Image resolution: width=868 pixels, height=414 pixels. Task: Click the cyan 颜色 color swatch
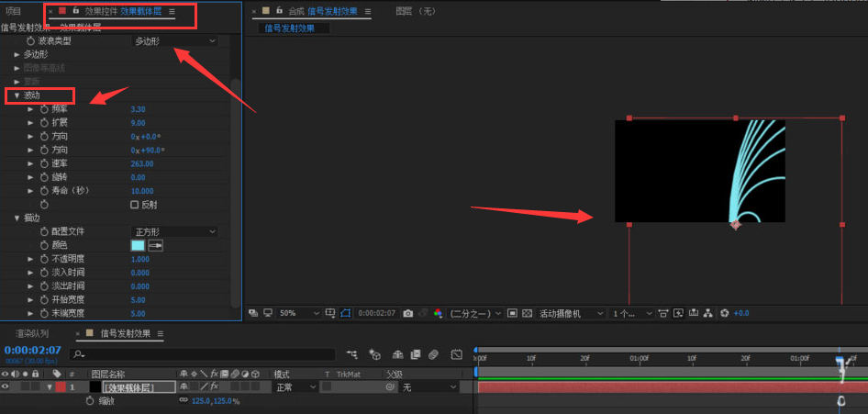coord(138,245)
